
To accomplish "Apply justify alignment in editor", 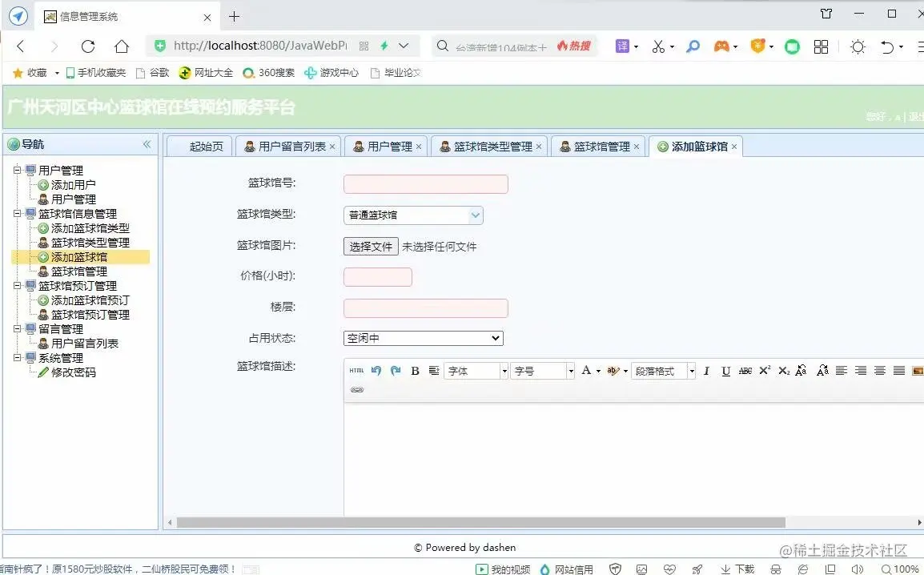I will point(898,371).
